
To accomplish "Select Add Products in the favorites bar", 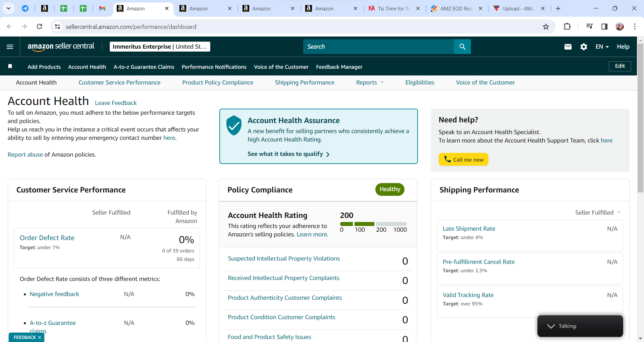I will [x=44, y=67].
